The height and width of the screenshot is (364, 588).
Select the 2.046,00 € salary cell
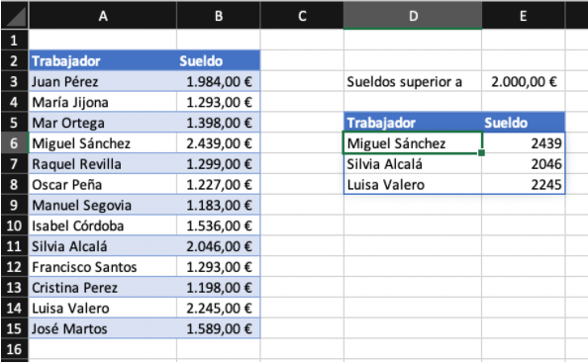(x=218, y=246)
